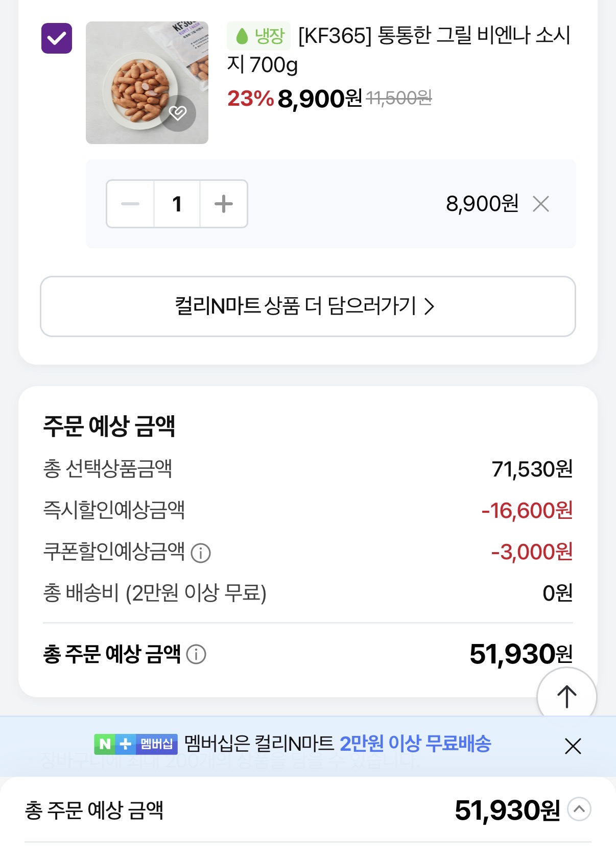
Task: Close the membership free shipping banner
Action: (x=573, y=746)
